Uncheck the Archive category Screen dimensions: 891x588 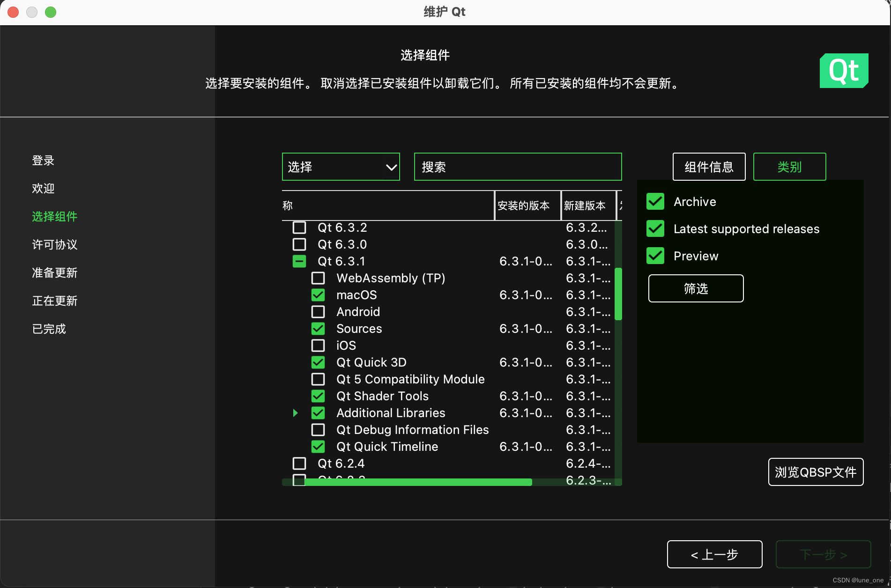[x=655, y=201]
